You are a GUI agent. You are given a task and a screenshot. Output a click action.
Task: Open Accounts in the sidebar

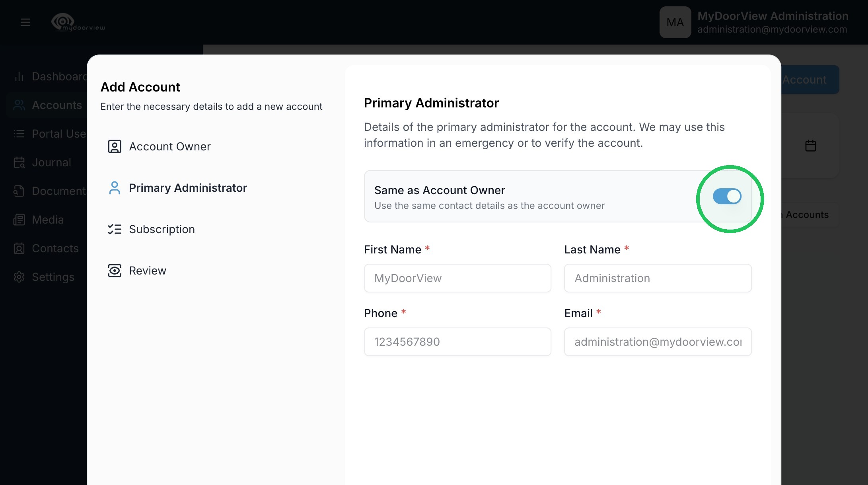tap(47, 105)
